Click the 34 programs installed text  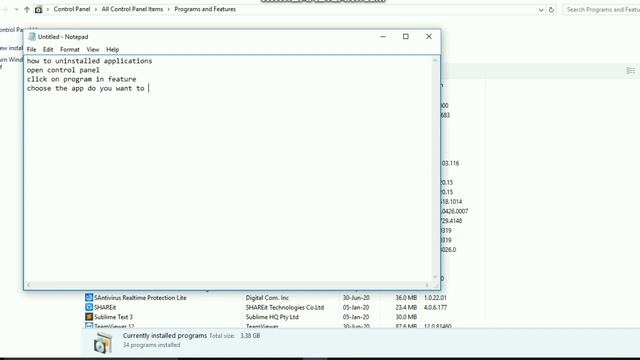click(151, 345)
